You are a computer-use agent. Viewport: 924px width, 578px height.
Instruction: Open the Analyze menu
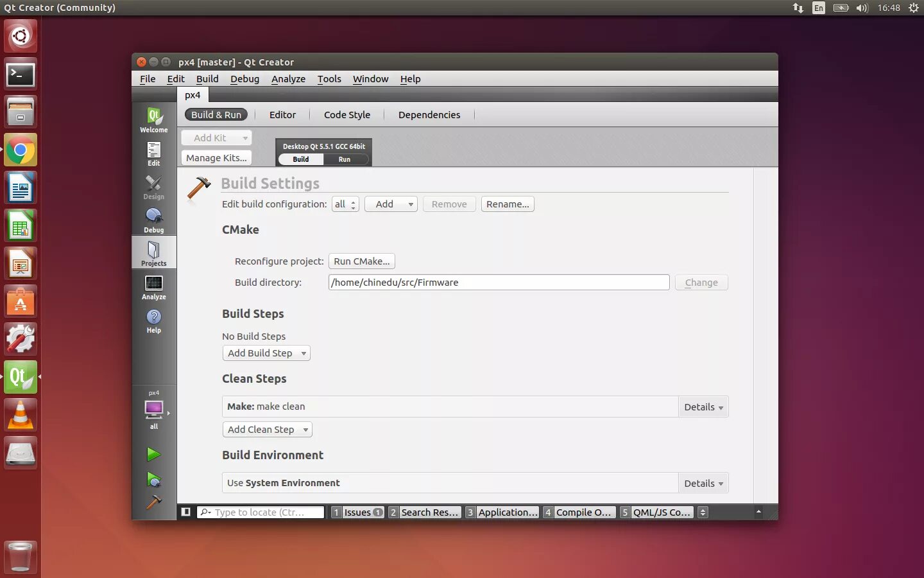(288, 79)
